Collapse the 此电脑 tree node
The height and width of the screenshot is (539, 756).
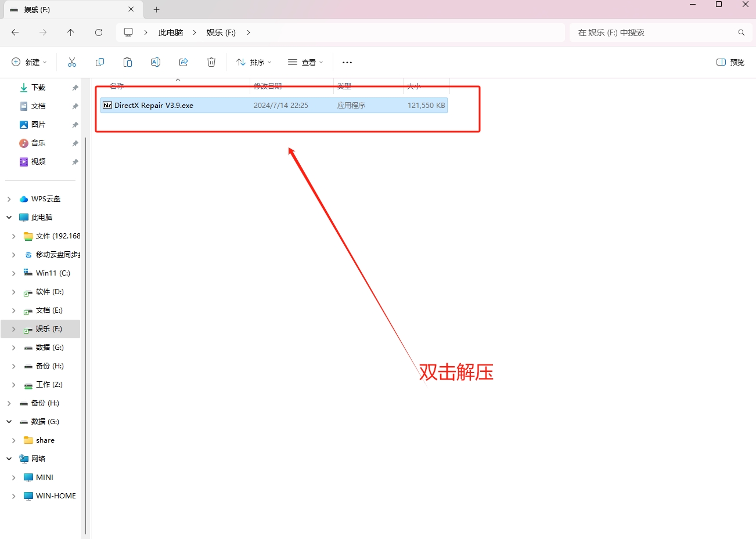pyautogui.click(x=9, y=218)
